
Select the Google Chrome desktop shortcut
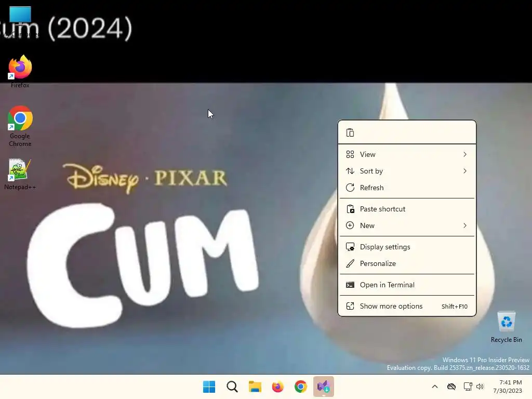20,126
